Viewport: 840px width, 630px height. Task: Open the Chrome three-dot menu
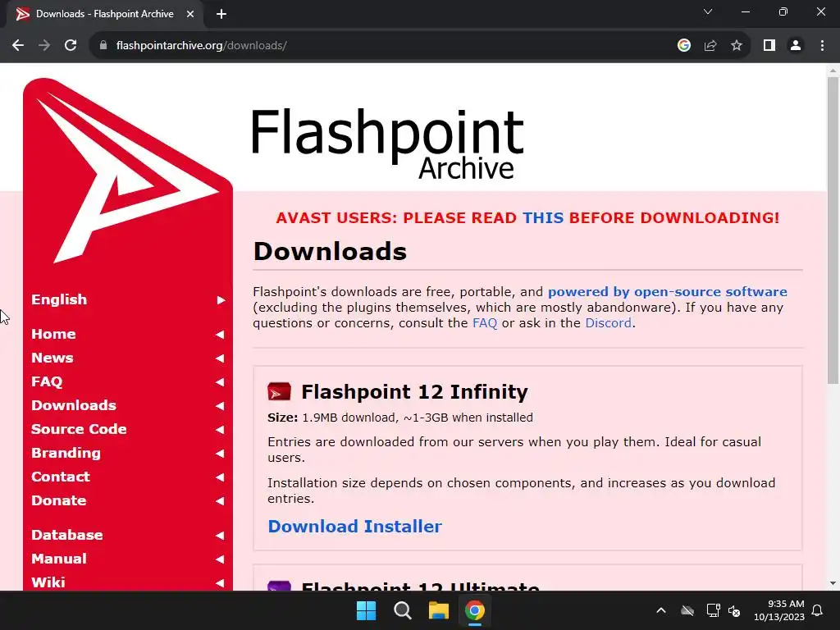coord(822,46)
